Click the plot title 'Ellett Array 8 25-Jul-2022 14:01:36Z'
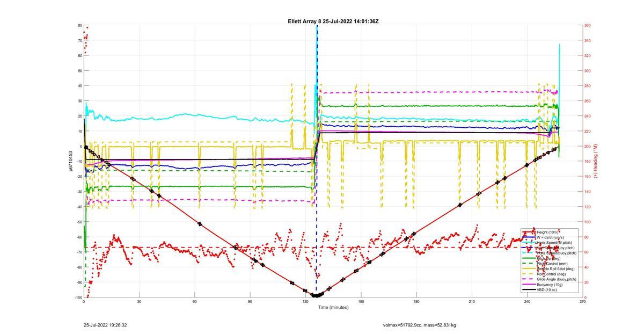This screenshot has width=644, height=334. tap(333, 21)
